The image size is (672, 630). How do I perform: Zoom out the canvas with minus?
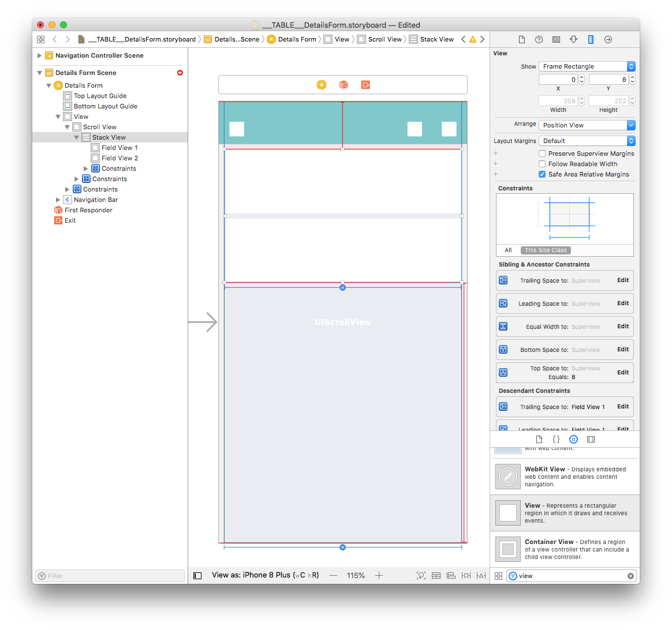click(334, 576)
